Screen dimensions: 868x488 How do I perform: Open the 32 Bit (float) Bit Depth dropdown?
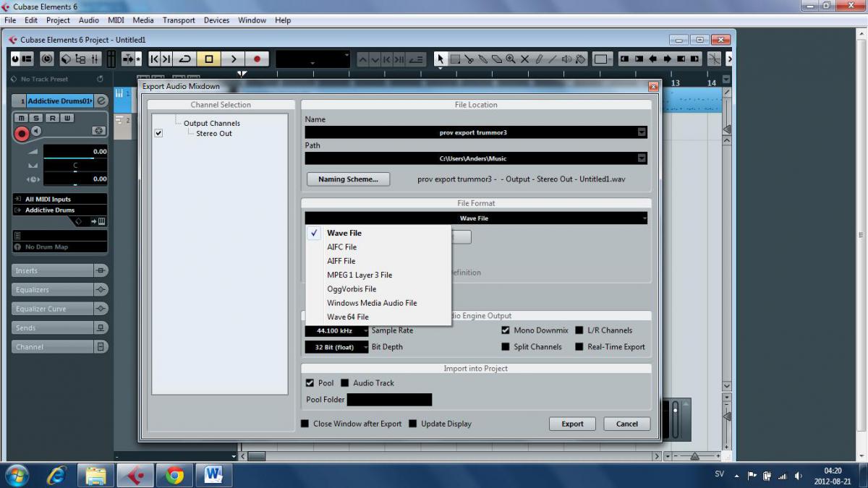point(336,347)
